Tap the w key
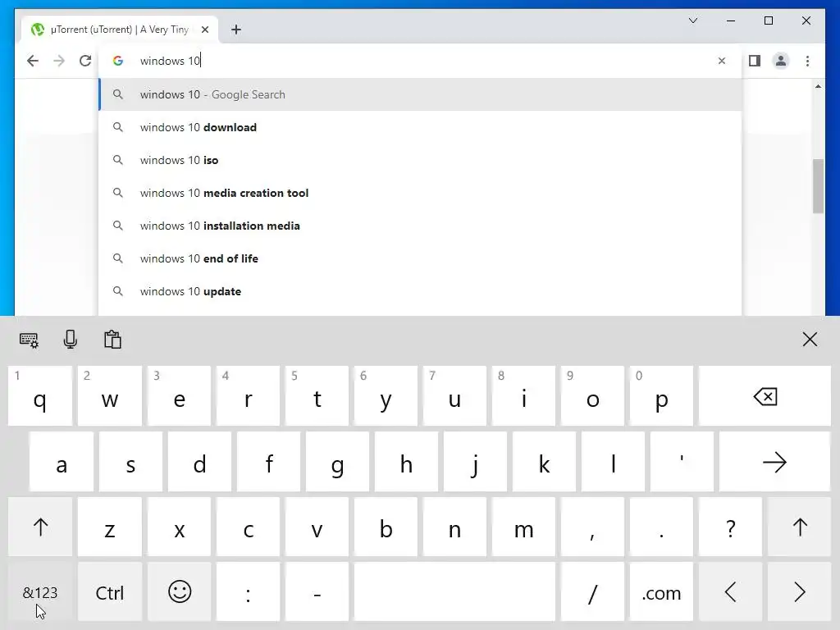840x630 pixels. (x=110, y=396)
